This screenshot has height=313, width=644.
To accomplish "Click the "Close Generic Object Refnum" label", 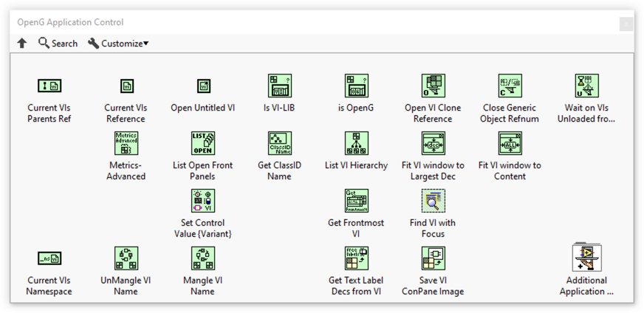I will tap(510, 114).
